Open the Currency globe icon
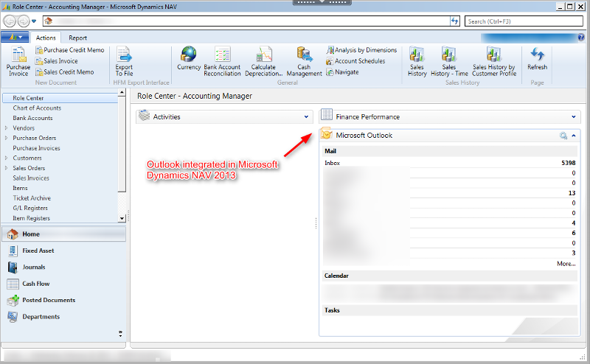 (189, 58)
